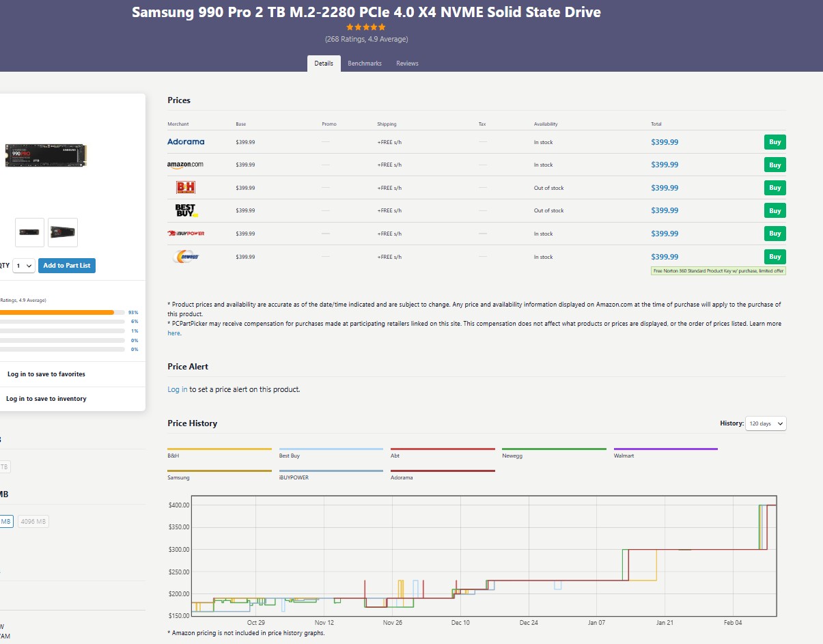Screen dimensions: 823x644
Task: Click the iBUYPOWER $399.99 total price
Action: pos(665,234)
